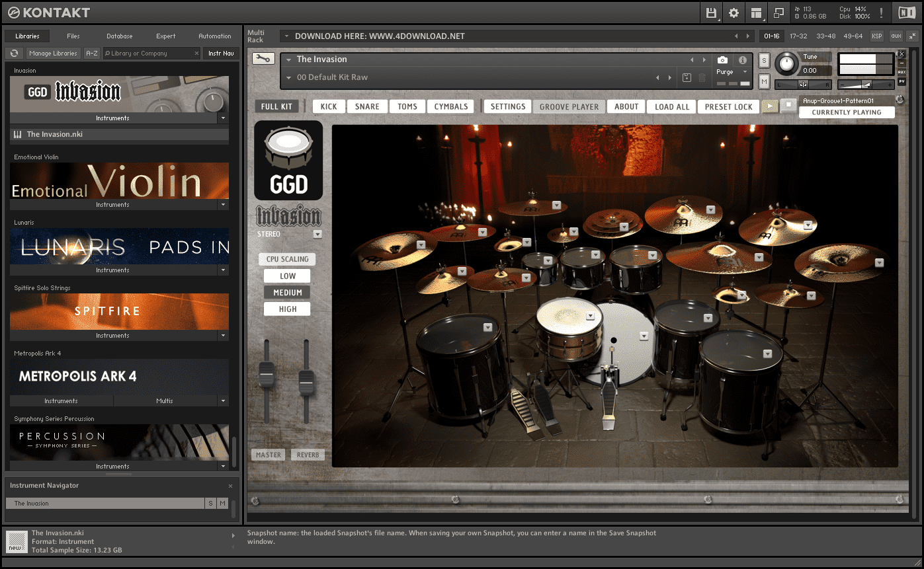Toggle the KSP script editor button
924x569 pixels.
pos(877,36)
